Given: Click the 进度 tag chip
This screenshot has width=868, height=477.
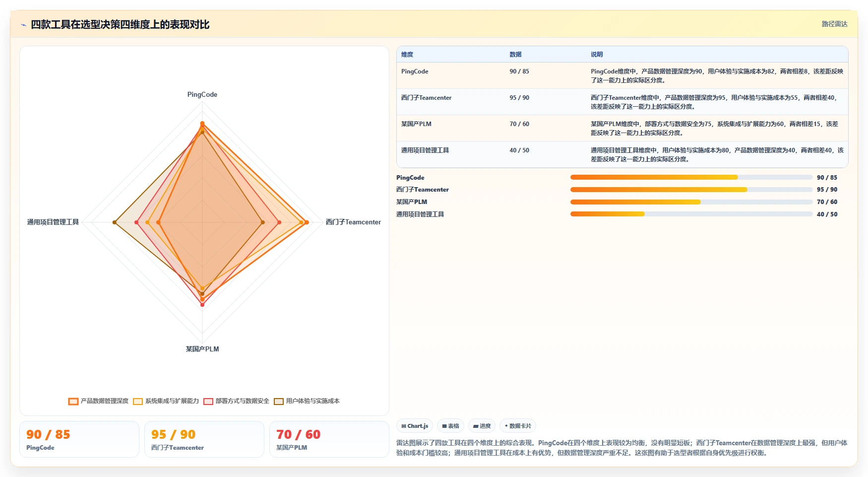Looking at the screenshot, I should (x=482, y=426).
